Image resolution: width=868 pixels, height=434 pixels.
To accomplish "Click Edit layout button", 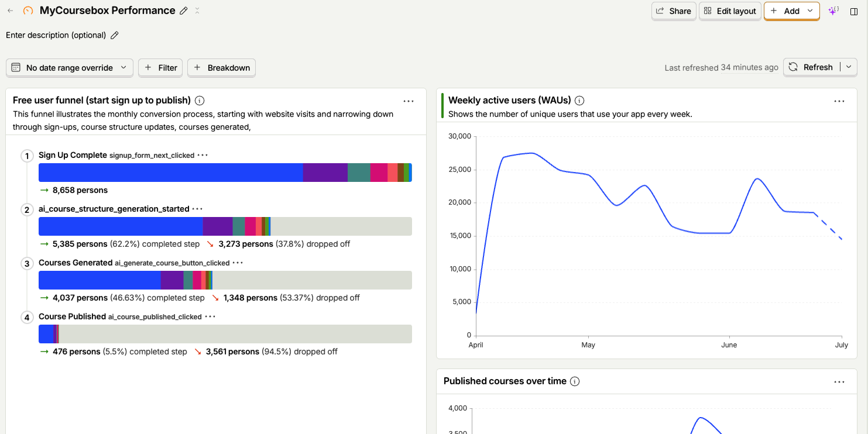I will coord(730,11).
